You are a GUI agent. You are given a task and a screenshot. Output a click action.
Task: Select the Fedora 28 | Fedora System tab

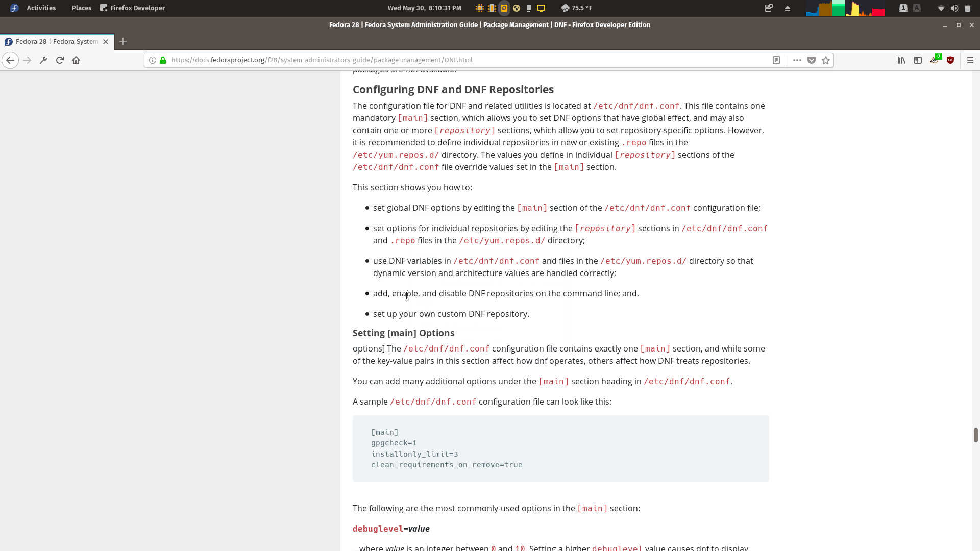(56, 42)
